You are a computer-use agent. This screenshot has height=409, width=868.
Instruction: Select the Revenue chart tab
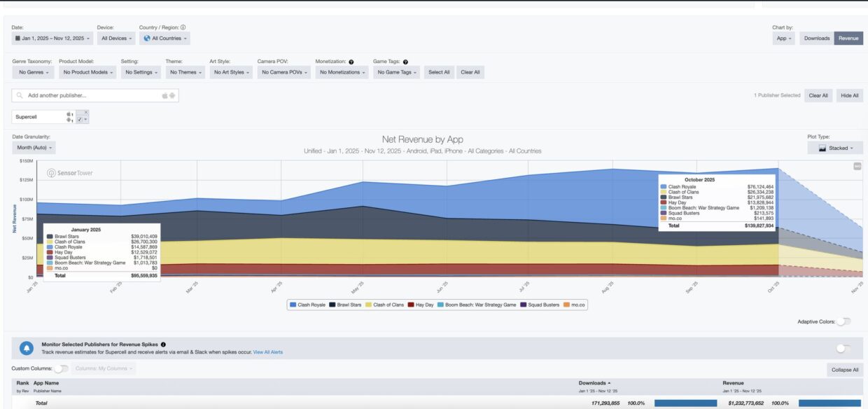[x=848, y=39]
